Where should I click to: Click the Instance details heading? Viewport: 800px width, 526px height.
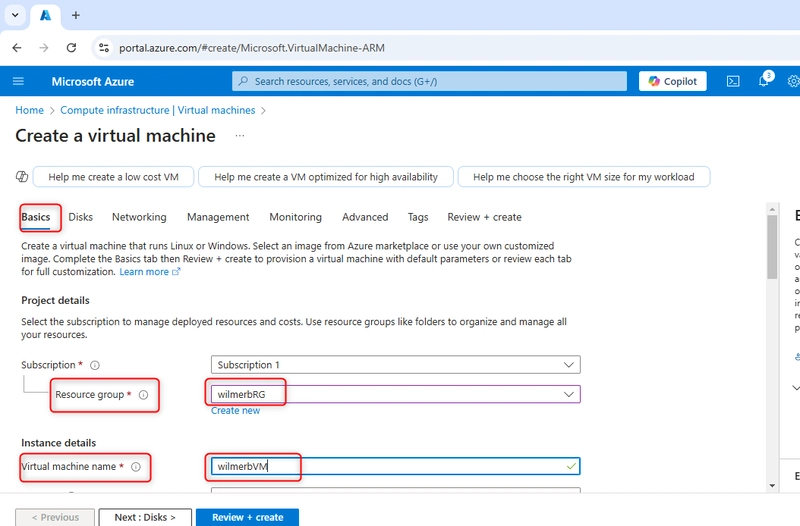click(59, 443)
